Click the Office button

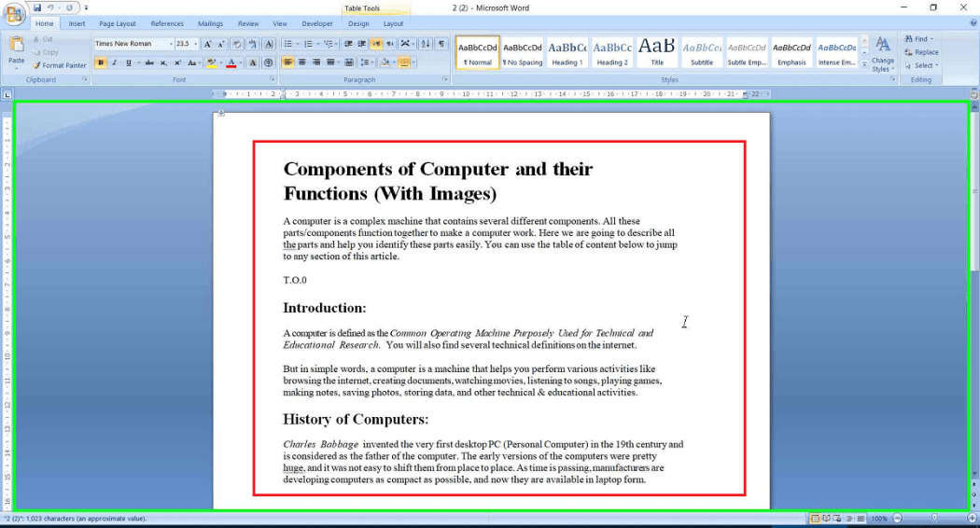pyautogui.click(x=14, y=14)
